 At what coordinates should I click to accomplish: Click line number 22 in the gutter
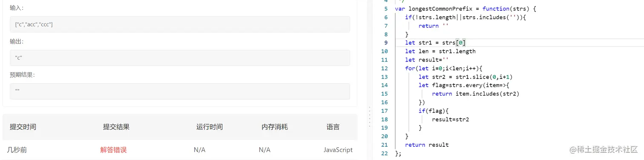tap(385, 153)
